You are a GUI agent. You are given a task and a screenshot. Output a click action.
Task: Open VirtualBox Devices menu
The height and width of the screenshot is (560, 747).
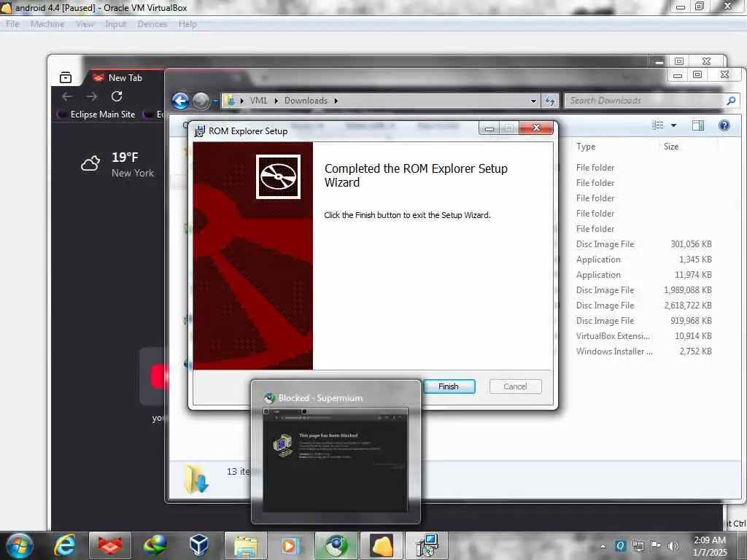(x=152, y=24)
